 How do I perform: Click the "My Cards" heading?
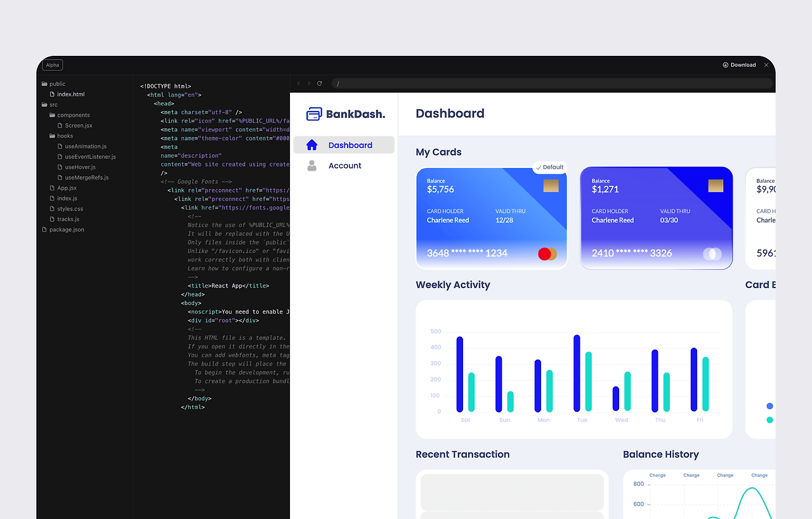click(438, 152)
